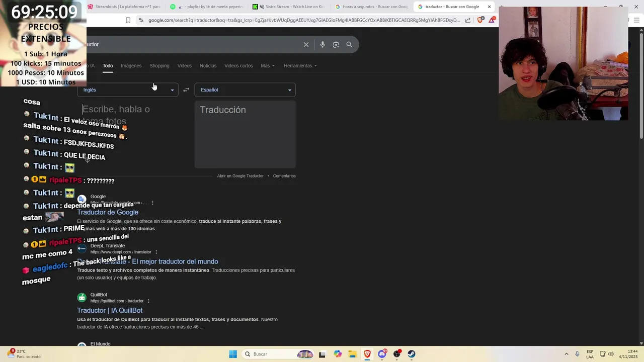Open OBS Studio from the taskbar

[397, 354]
